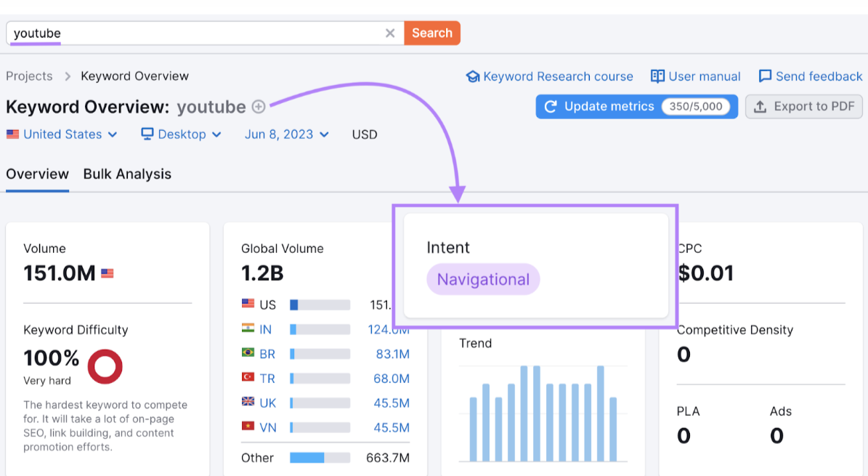Click the US volume progress bar
This screenshot has height=476, width=868.
320,304
